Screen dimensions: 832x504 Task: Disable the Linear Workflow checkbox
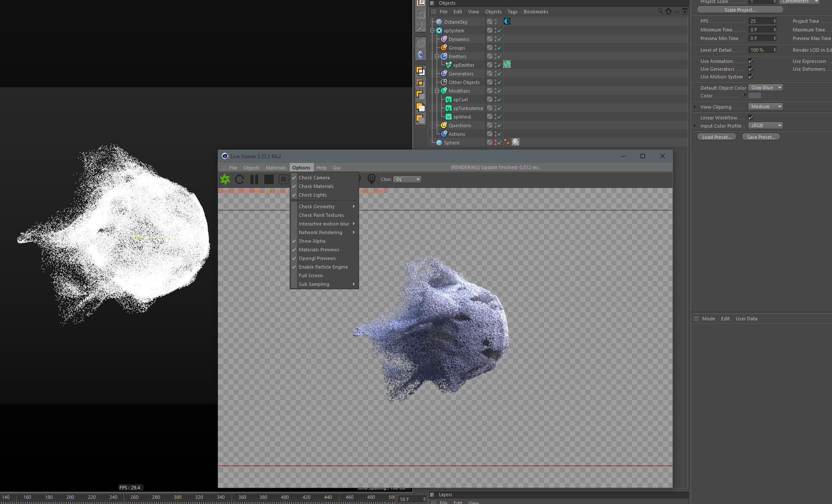pos(751,118)
